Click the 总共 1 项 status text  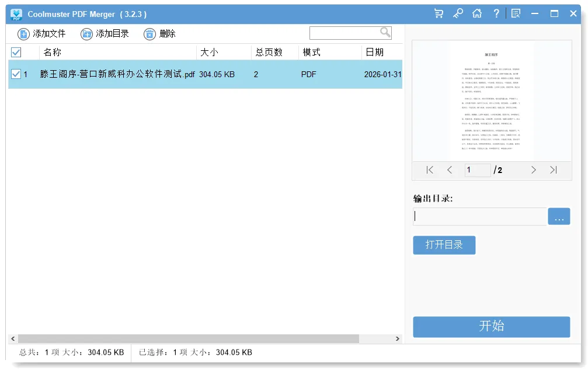72,352
